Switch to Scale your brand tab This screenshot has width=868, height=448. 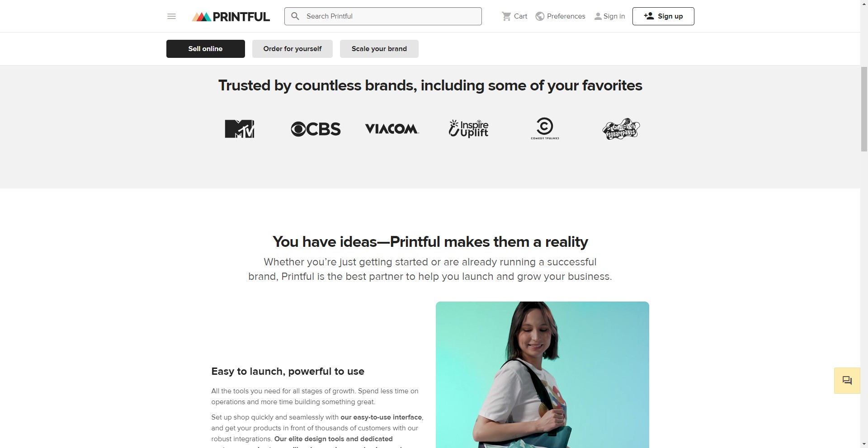point(379,49)
